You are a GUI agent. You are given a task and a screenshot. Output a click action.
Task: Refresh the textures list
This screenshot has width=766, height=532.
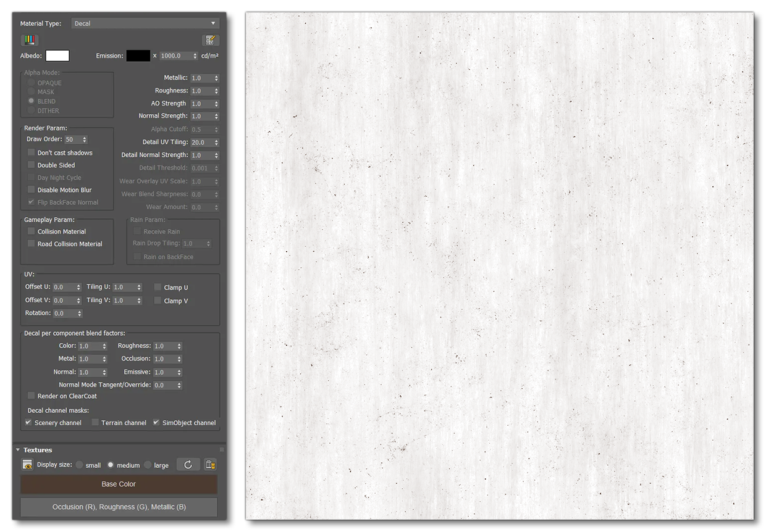[188, 464]
